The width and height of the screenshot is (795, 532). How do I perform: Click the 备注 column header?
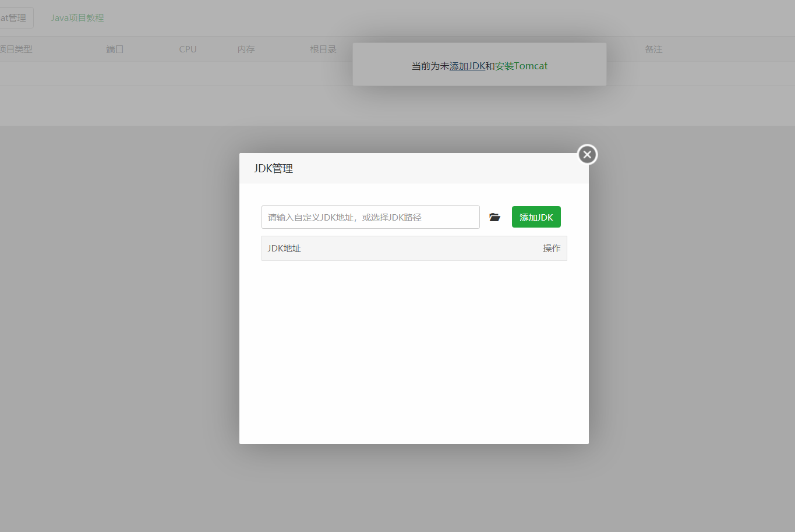click(x=653, y=49)
